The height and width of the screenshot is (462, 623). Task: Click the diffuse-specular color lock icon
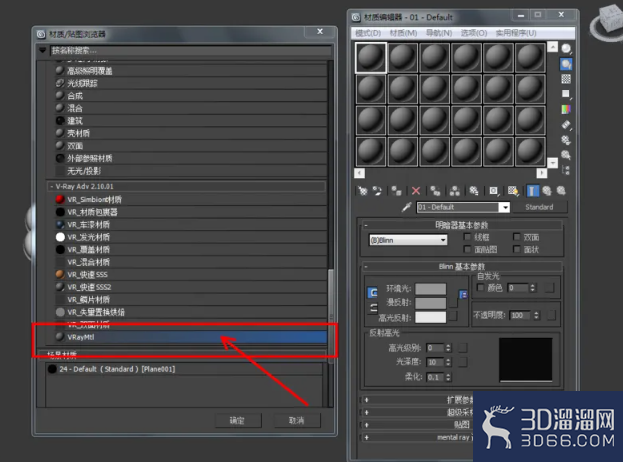[x=373, y=307]
